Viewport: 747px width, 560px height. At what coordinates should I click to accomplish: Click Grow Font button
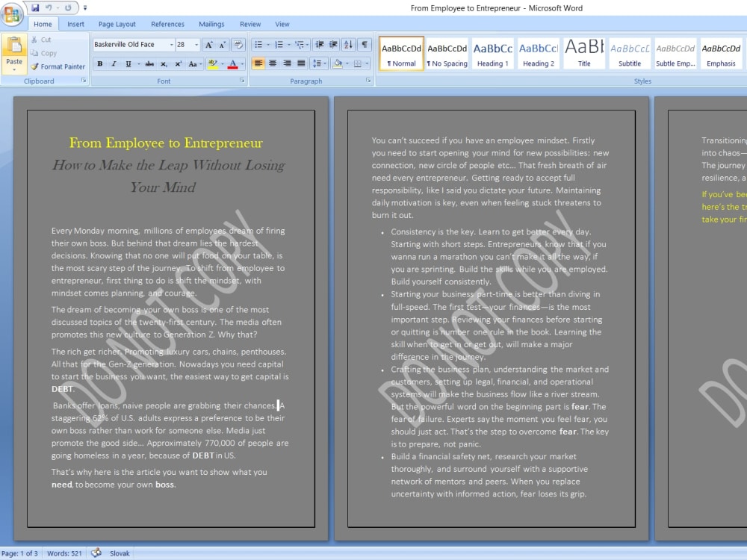(208, 45)
